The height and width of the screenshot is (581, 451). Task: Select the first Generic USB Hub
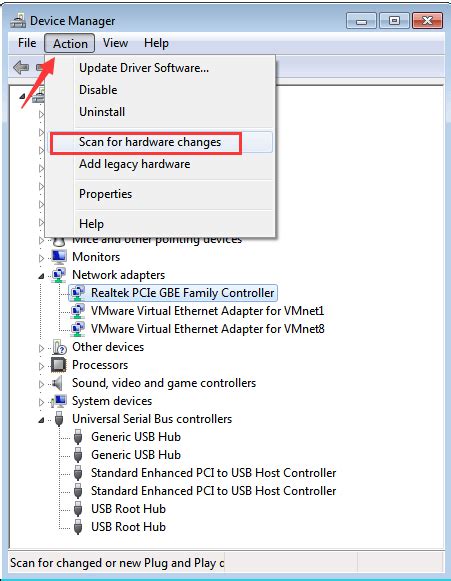click(136, 436)
